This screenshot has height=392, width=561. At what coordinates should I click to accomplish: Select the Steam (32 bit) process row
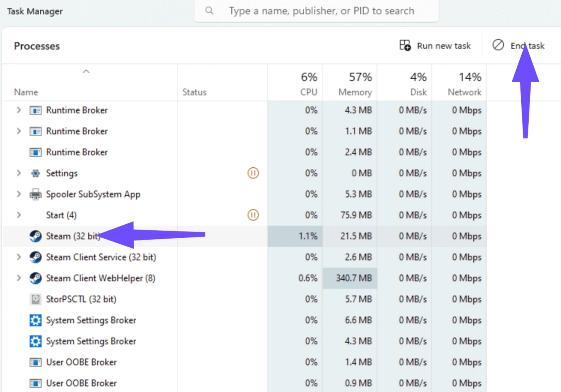click(x=244, y=236)
